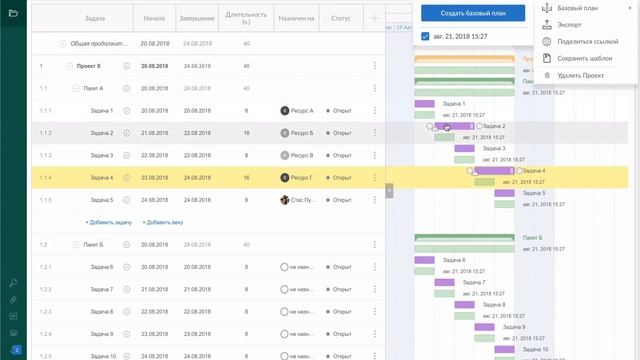Open three-dot menu for Пакет Б row

click(375, 244)
